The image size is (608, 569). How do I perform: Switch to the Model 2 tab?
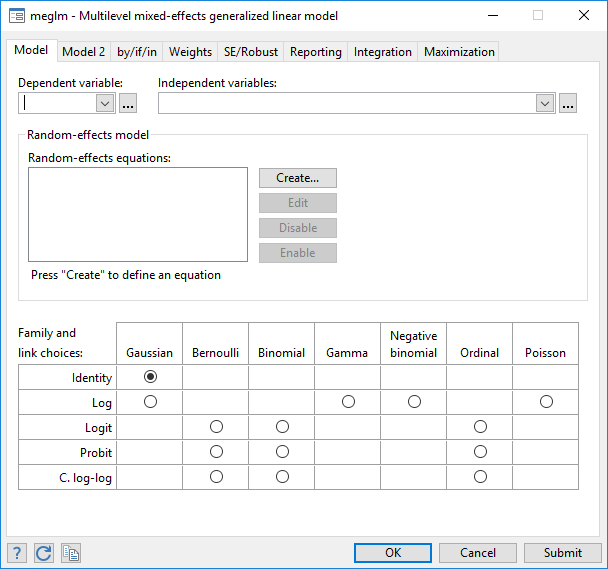pos(84,52)
